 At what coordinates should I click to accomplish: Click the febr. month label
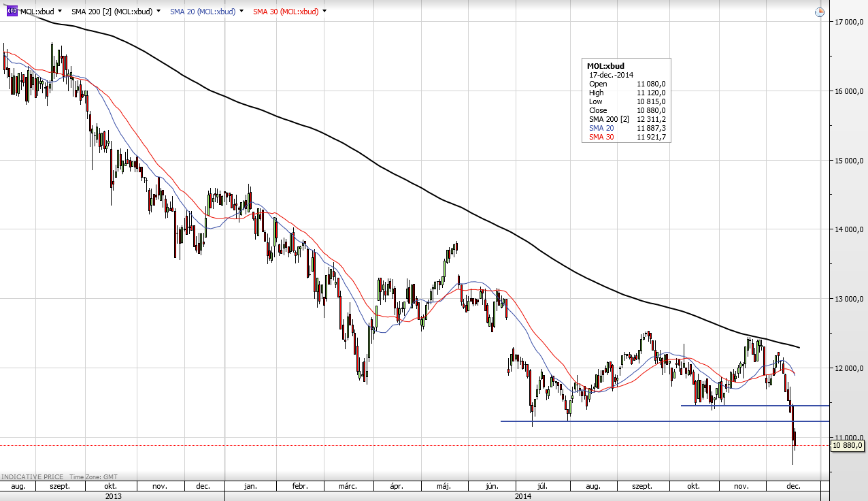300,487
